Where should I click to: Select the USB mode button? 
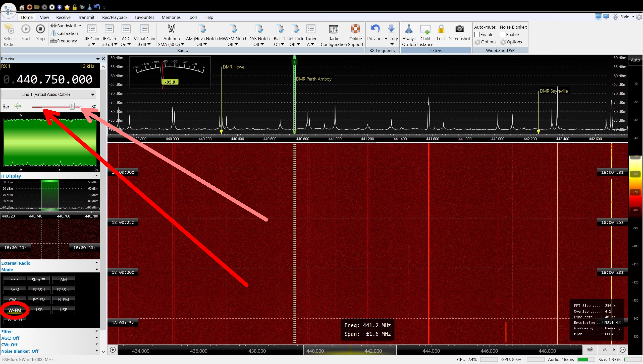pyautogui.click(x=63, y=310)
